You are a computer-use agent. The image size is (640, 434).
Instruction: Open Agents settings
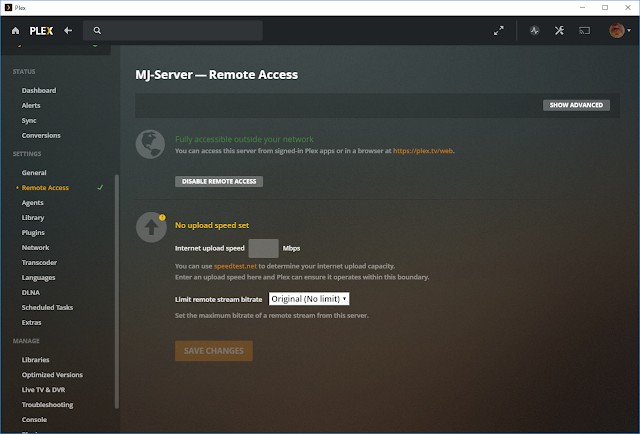[x=32, y=203]
